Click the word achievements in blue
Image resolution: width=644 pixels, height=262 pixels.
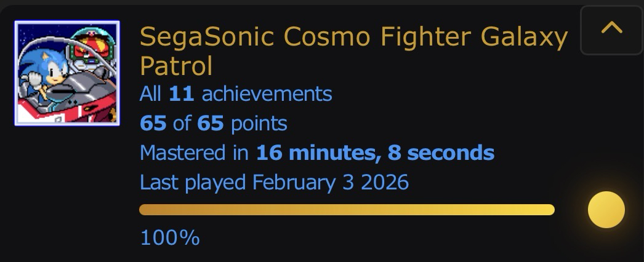tap(267, 94)
